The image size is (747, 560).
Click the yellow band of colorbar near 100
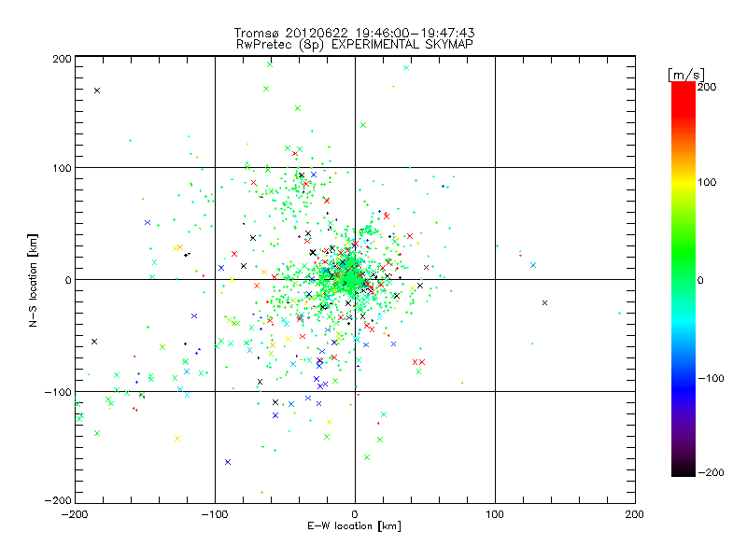click(684, 183)
